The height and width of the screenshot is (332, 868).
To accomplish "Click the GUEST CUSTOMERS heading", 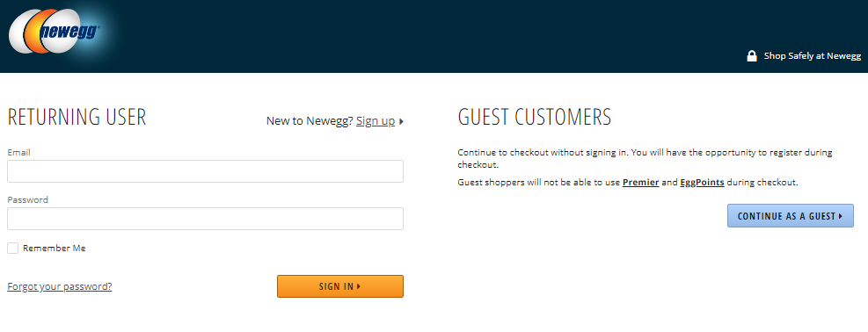I will pyautogui.click(x=535, y=117).
